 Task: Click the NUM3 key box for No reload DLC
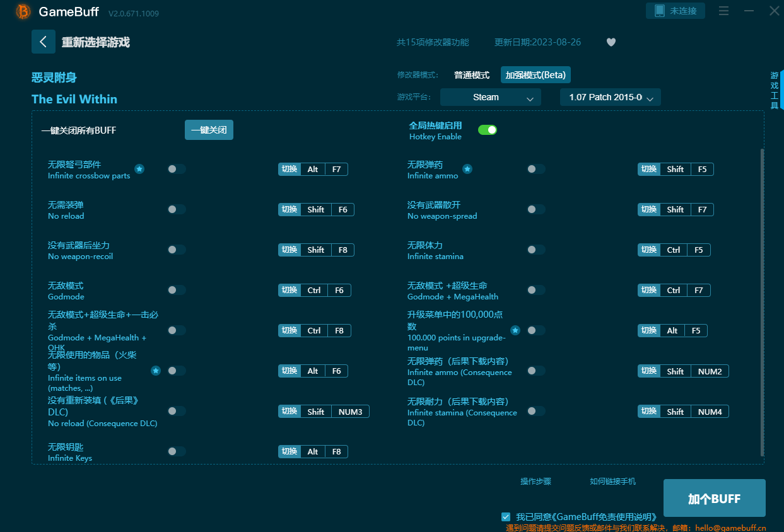350,411
